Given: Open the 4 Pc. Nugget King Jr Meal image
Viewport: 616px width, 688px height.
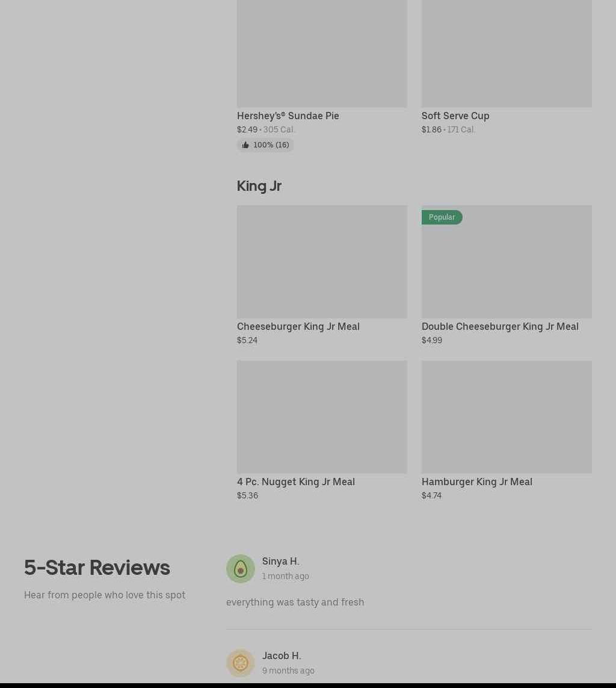Looking at the screenshot, I should (322, 417).
